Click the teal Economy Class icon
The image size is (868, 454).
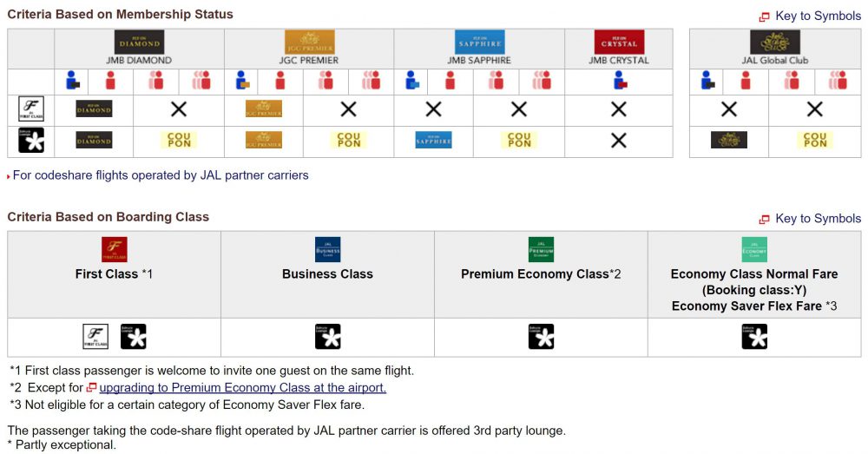754,250
